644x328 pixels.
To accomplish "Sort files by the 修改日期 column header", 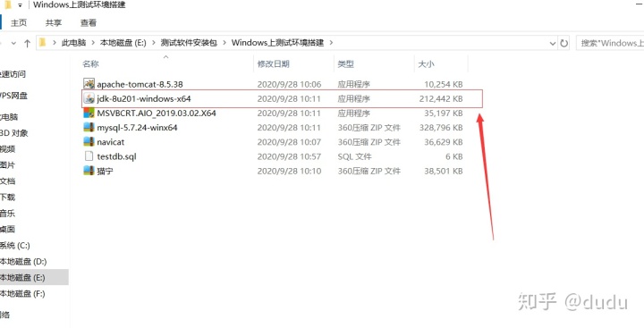I will click(274, 64).
